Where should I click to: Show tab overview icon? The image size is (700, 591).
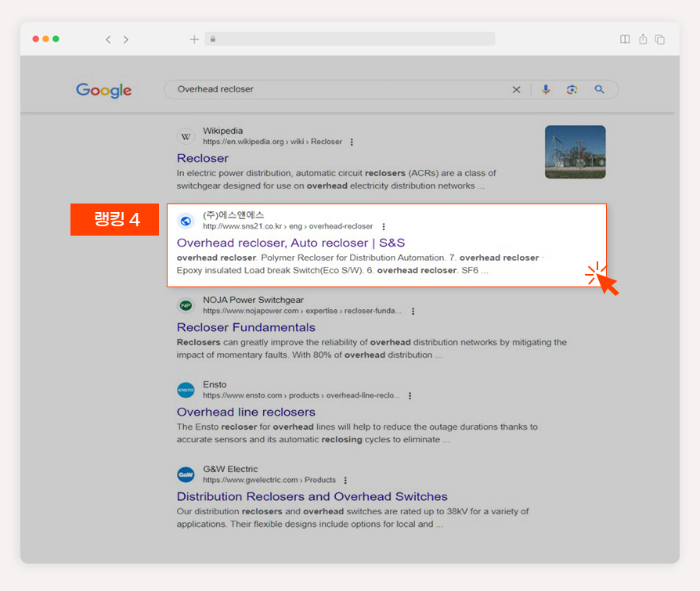660,40
